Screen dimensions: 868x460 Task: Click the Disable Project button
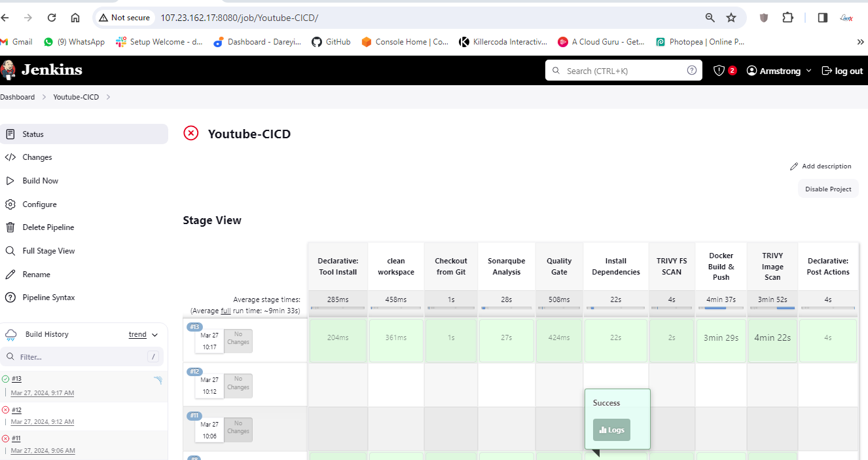(x=828, y=189)
